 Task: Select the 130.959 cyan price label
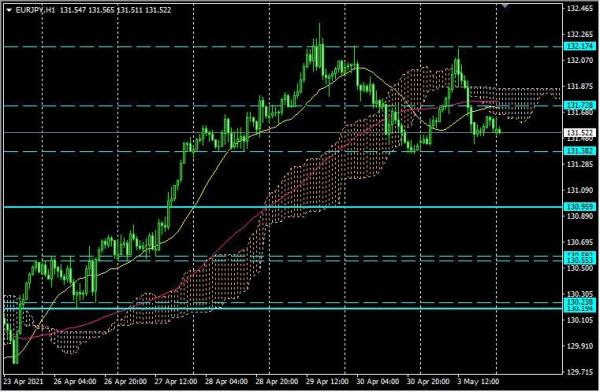click(580, 207)
